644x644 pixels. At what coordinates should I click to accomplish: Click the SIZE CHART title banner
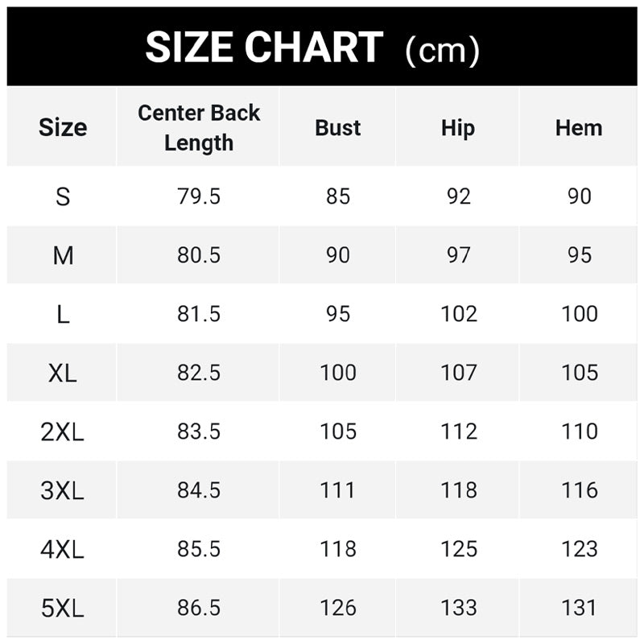tap(312, 47)
